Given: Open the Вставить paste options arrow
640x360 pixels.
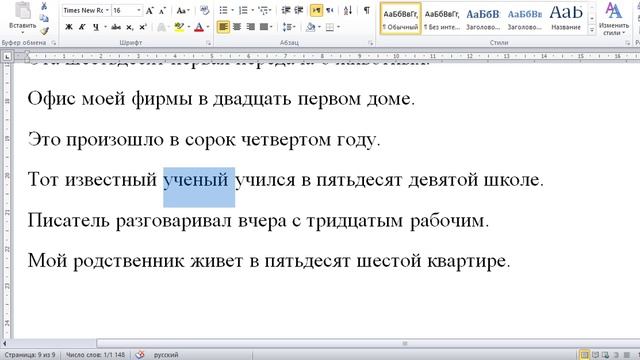Looking at the screenshot, I should 22,32.
